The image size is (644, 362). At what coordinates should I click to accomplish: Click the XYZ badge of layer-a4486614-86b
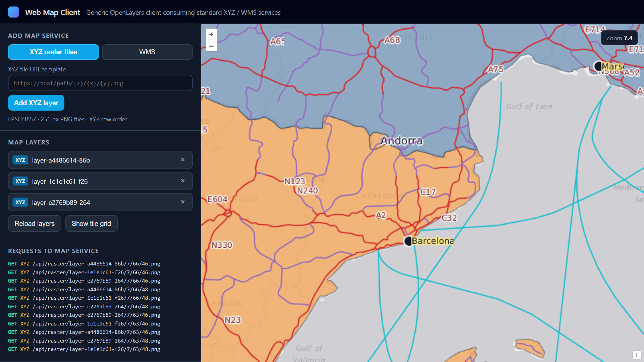click(20, 160)
